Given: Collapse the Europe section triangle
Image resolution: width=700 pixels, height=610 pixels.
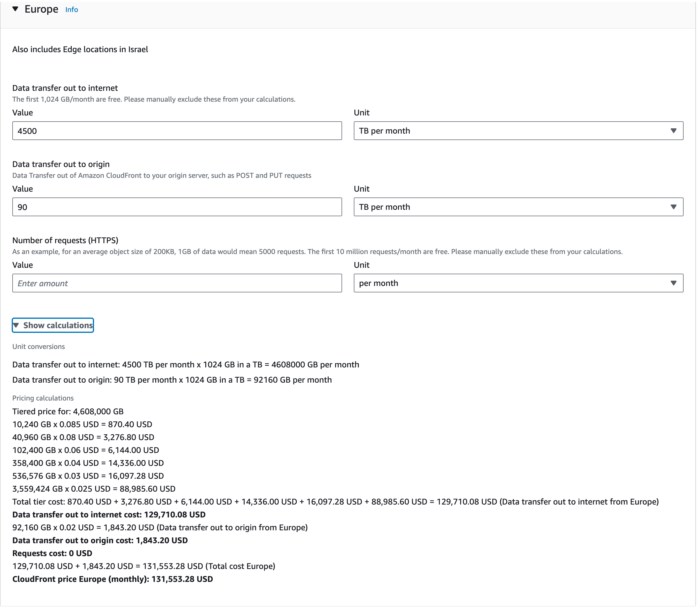Looking at the screenshot, I should [x=15, y=9].
